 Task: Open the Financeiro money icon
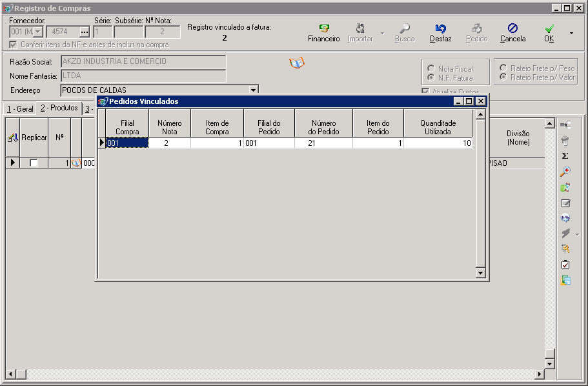324,28
